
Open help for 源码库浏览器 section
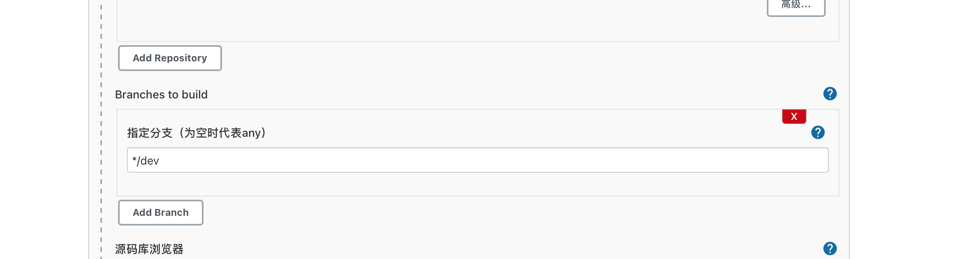(x=830, y=249)
